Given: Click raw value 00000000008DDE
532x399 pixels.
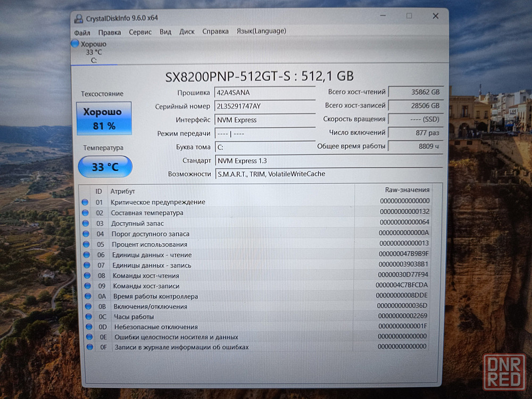Looking at the screenshot, I should coord(402,295).
